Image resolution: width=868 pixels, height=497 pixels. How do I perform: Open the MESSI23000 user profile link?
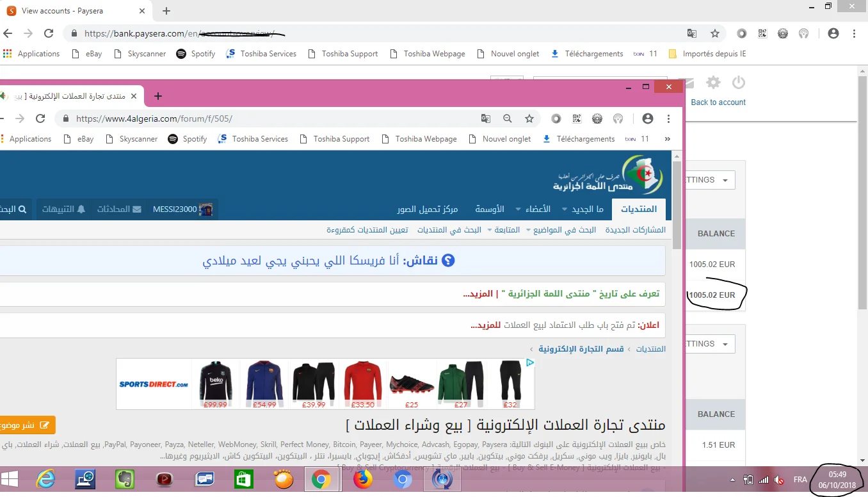click(x=182, y=209)
